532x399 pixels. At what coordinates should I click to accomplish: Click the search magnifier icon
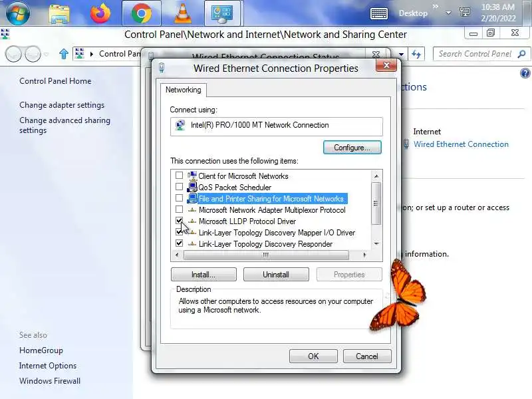pos(522,54)
